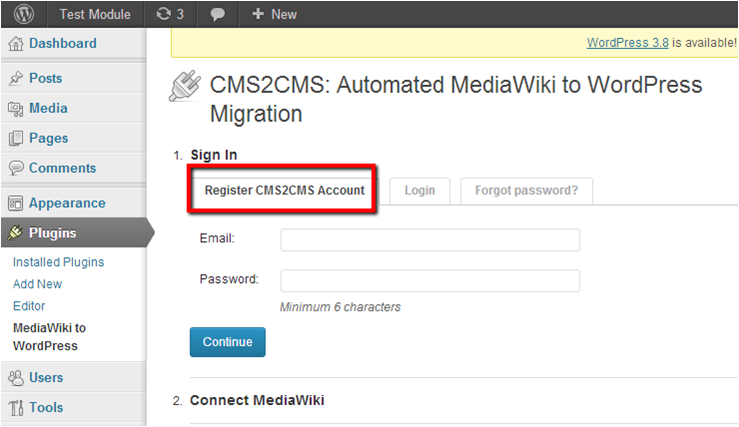739x427 pixels.
Task: Open the Tools menu
Action: tap(46, 407)
